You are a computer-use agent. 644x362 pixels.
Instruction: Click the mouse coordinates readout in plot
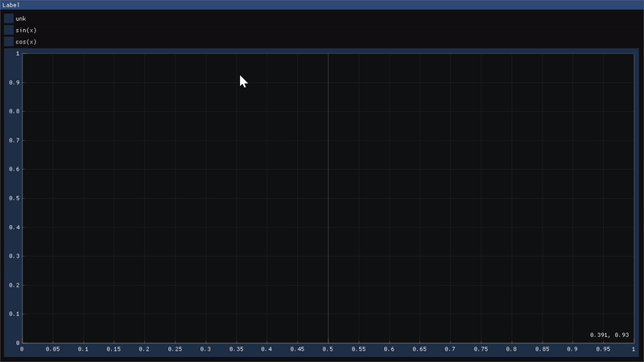(x=609, y=335)
